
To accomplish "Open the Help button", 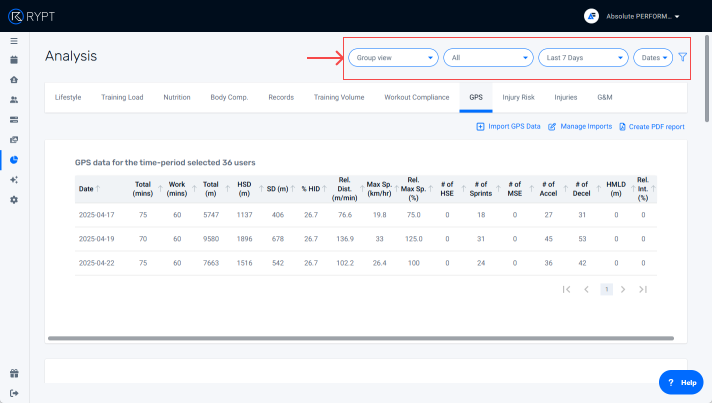I will (681, 383).
